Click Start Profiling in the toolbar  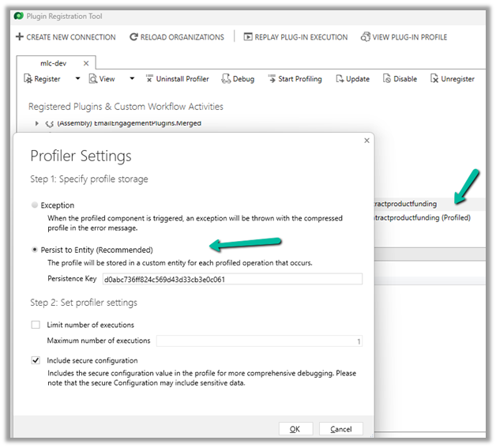(272, 79)
